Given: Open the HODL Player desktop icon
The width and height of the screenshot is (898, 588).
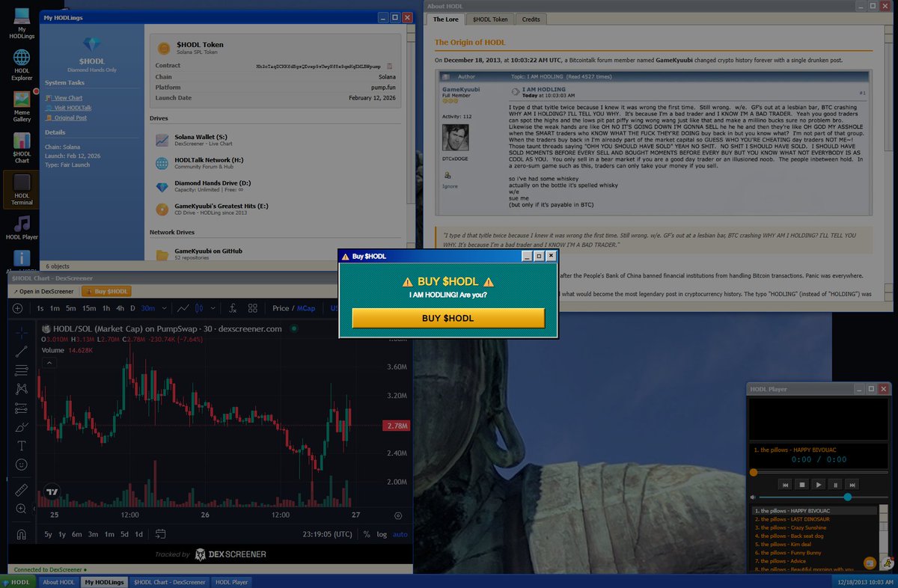Looking at the screenshot, I should click(x=22, y=227).
